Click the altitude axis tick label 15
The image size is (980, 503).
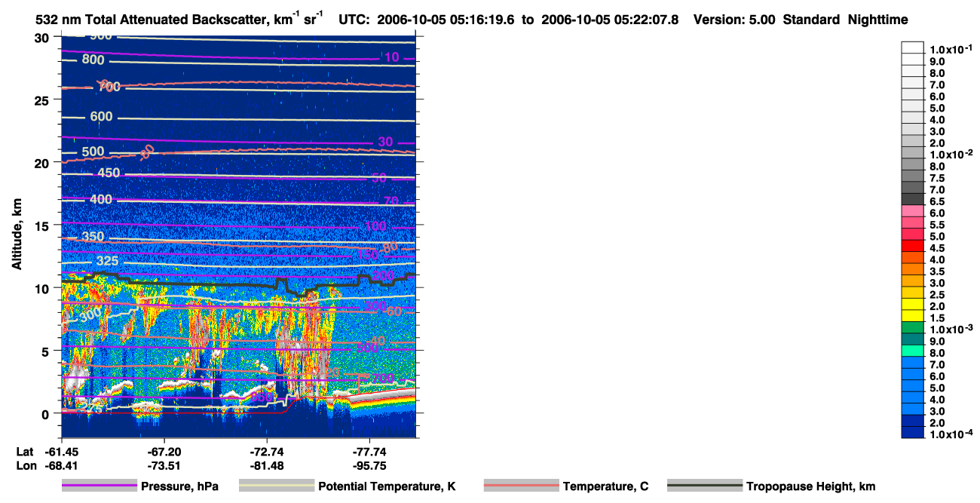pyautogui.click(x=42, y=225)
